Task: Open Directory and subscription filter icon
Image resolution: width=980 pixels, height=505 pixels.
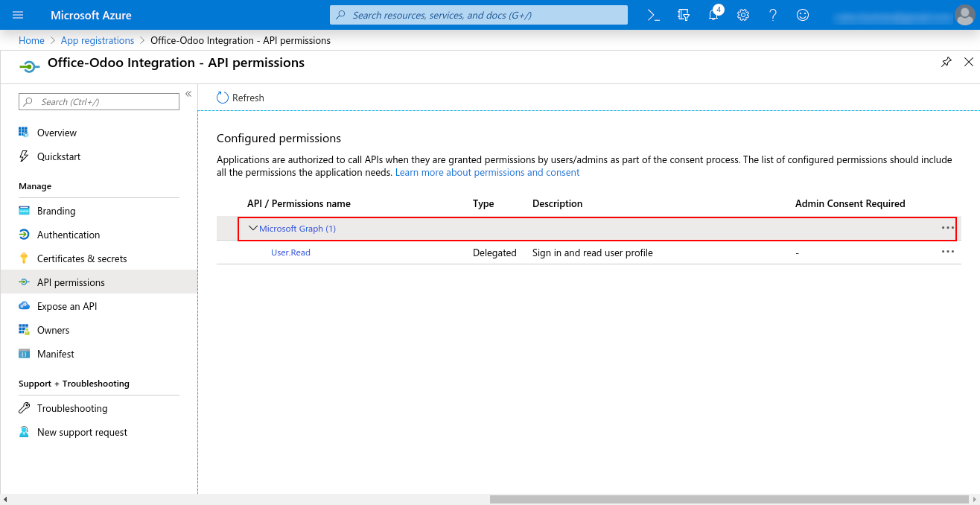Action: point(684,15)
